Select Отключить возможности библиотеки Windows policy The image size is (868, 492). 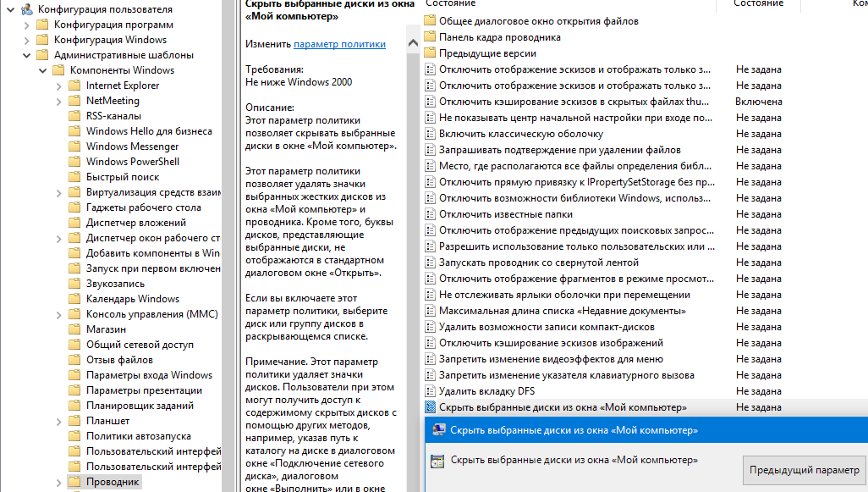point(574,198)
